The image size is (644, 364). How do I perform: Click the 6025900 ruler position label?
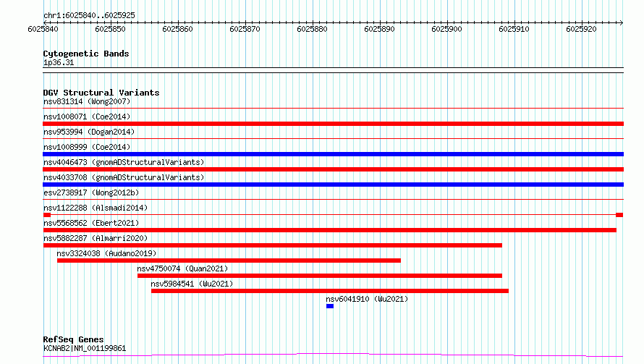(x=446, y=29)
